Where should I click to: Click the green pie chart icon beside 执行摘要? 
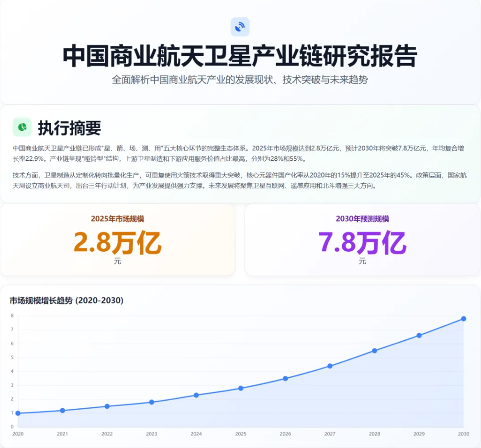click(22, 127)
